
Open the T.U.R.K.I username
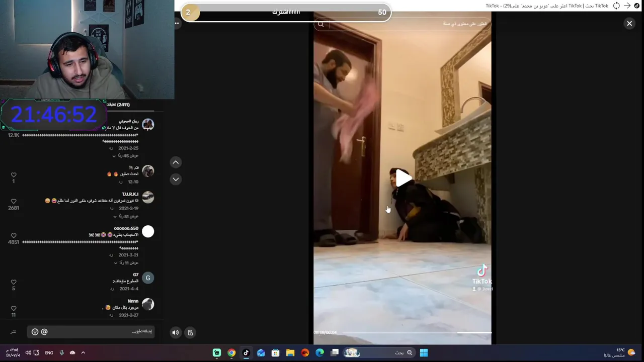(x=130, y=194)
